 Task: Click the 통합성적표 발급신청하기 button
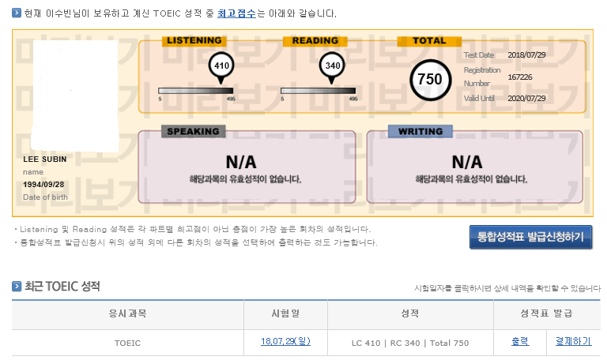[x=531, y=237]
